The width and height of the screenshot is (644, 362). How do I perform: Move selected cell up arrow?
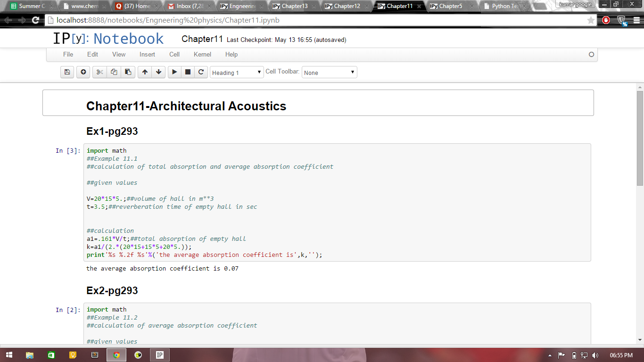click(145, 72)
